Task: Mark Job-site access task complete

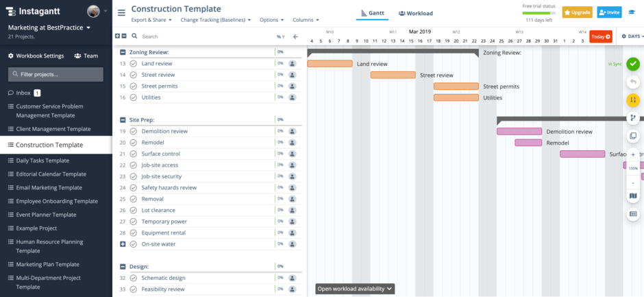Action: (133, 165)
